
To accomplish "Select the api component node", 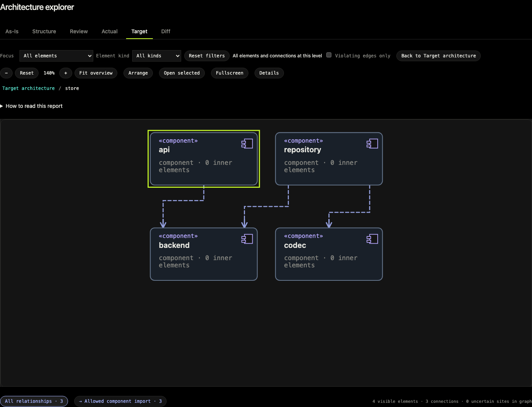I will tap(204, 159).
